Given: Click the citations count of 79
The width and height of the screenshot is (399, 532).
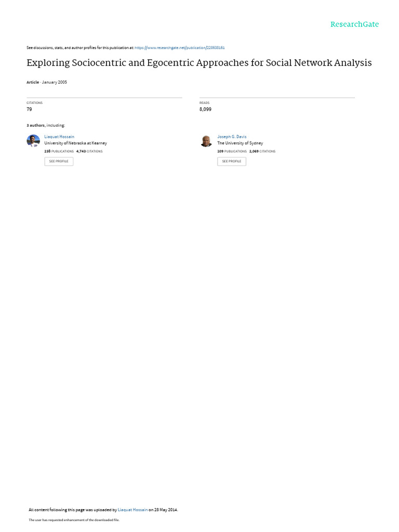Looking at the screenshot, I should pyautogui.click(x=29, y=109).
